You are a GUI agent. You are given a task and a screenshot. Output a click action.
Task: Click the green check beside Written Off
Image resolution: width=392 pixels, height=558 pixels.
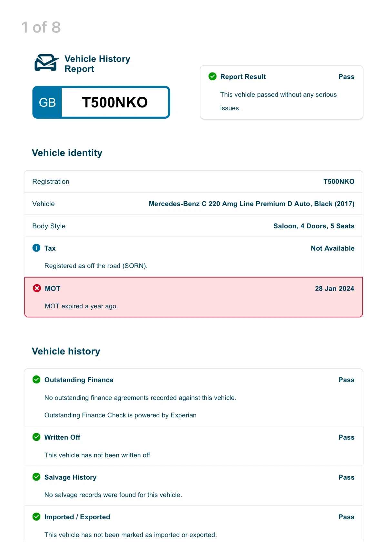click(36, 437)
